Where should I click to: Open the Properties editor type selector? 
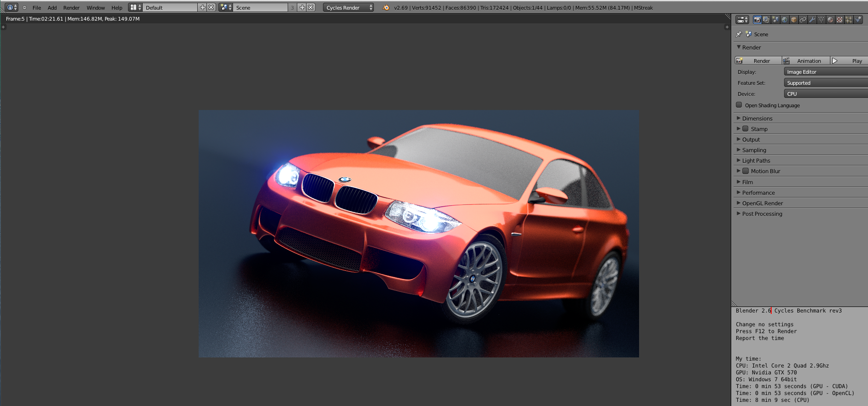pos(742,20)
